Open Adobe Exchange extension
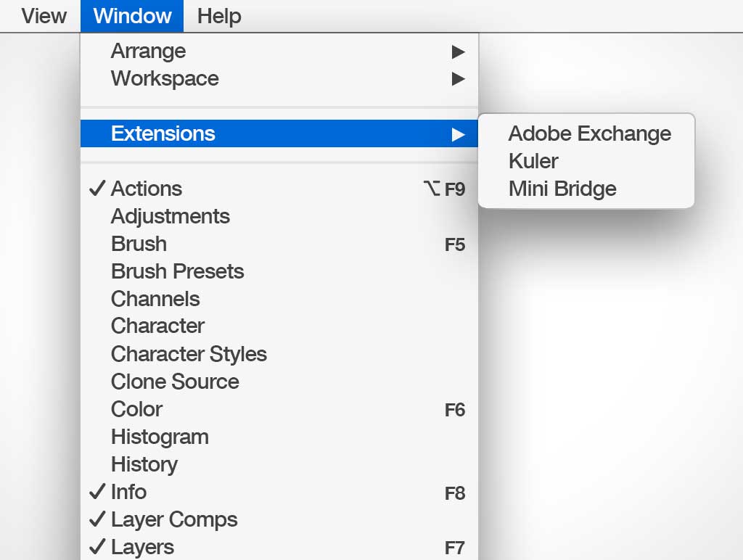743x560 pixels. [x=589, y=134]
